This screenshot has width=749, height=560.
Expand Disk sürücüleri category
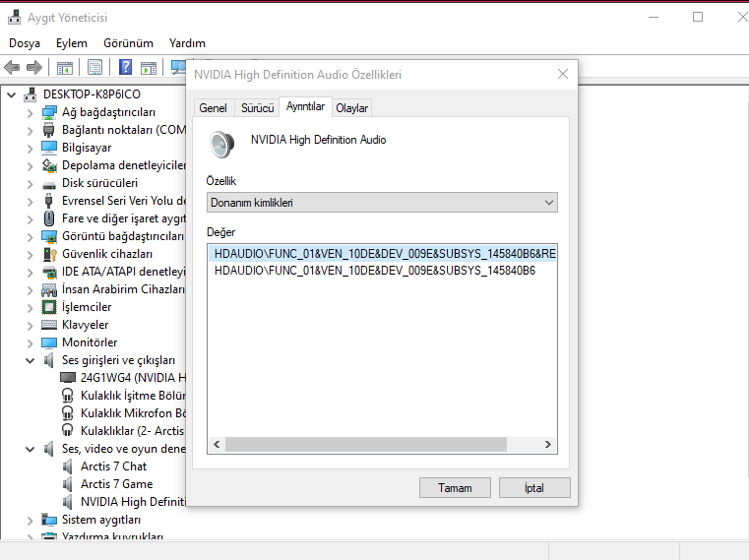(x=31, y=183)
